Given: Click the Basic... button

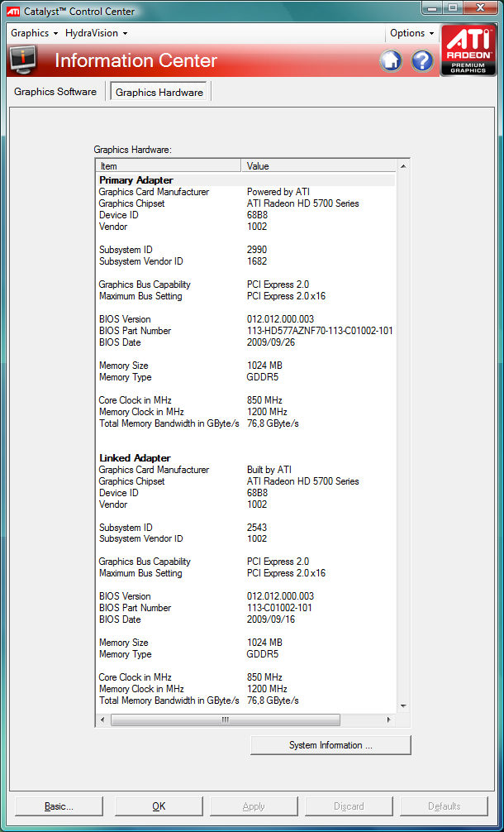Looking at the screenshot, I should click(x=59, y=806).
